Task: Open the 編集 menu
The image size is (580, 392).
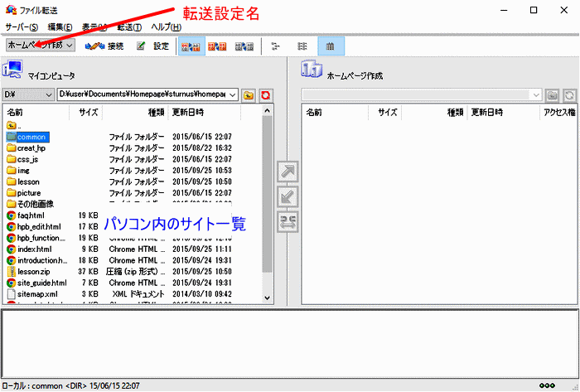Action: pyautogui.click(x=60, y=27)
